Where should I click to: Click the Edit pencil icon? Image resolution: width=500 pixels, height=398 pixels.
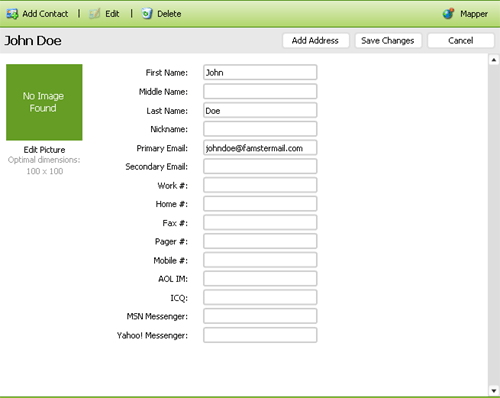95,14
